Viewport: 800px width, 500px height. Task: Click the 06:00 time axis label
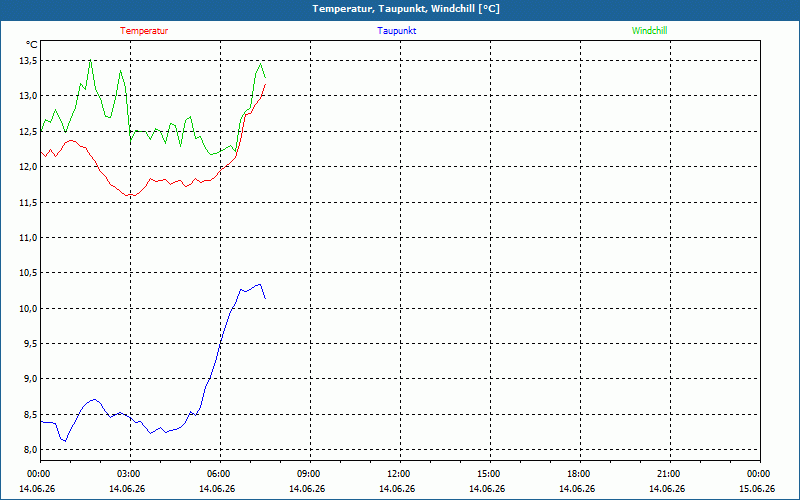tap(217, 474)
